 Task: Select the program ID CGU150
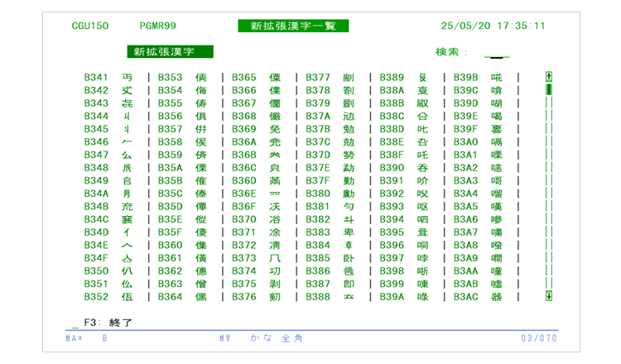[90, 26]
